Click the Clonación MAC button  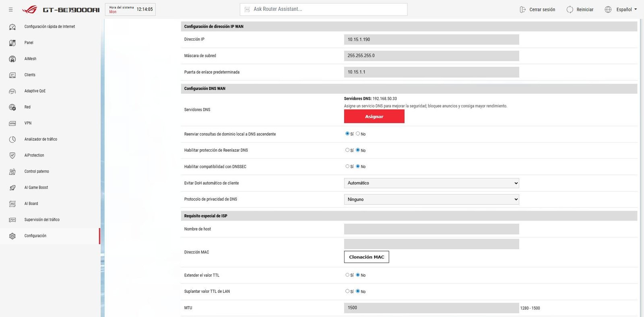click(x=367, y=257)
